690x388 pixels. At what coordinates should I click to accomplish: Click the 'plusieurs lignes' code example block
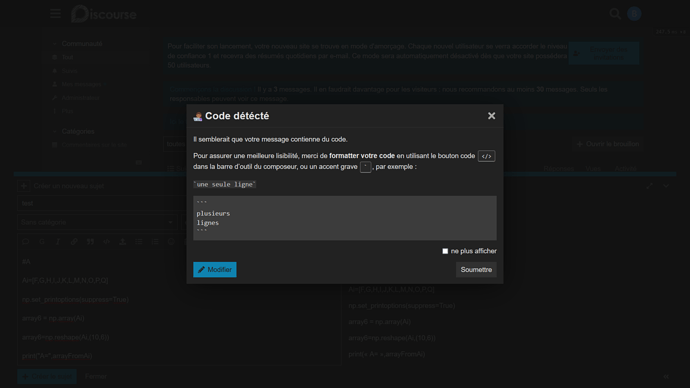pos(345,218)
